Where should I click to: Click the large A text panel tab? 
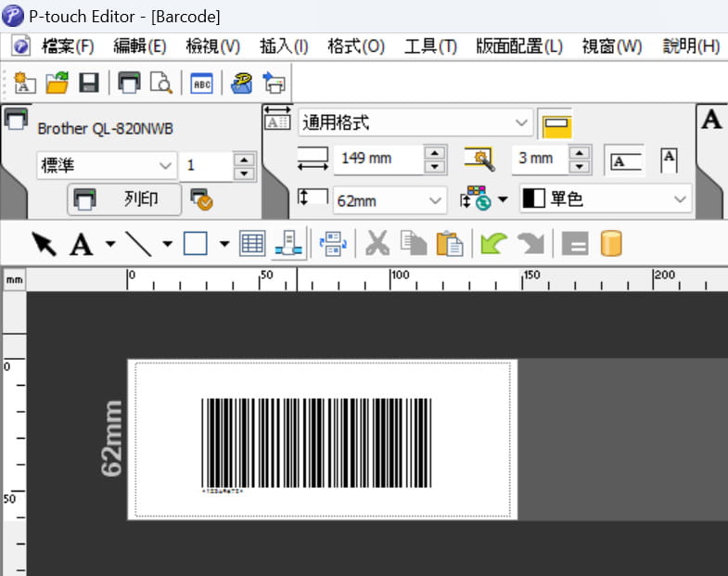711,120
